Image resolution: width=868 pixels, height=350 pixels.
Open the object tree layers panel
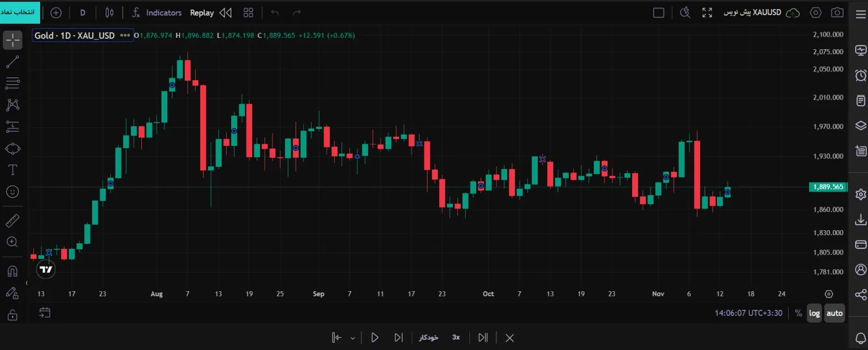[861, 126]
